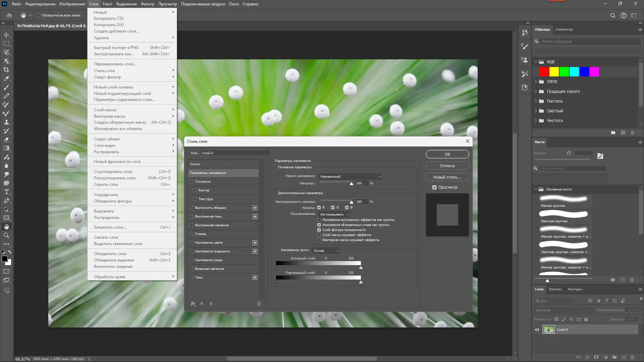644x362 pixels.
Task: Open the Гр.сер. blend-if dropdown
Action: click(x=326, y=251)
